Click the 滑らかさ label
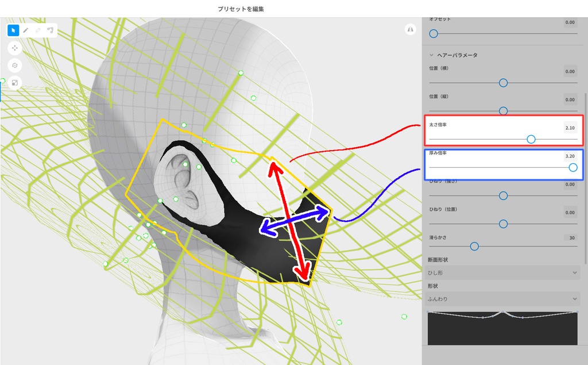This screenshot has width=588, height=365. 438,238
